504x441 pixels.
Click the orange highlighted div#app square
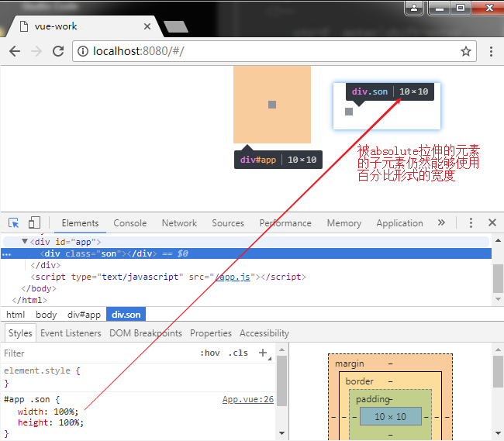pyautogui.click(x=272, y=105)
